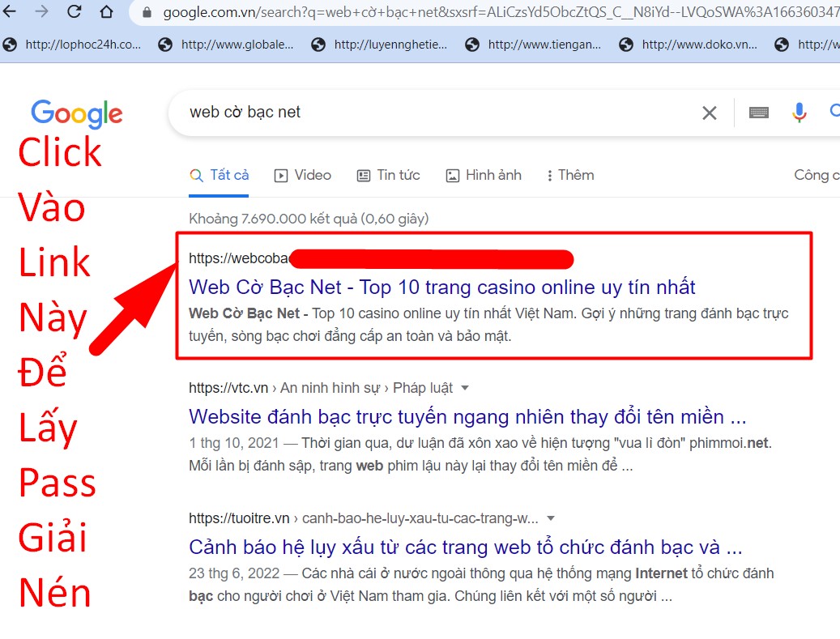Image resolution: width=840 pixels, height=639 pixels.
Task: Click the tiengan bookmark globe icon
Action: 472,45
